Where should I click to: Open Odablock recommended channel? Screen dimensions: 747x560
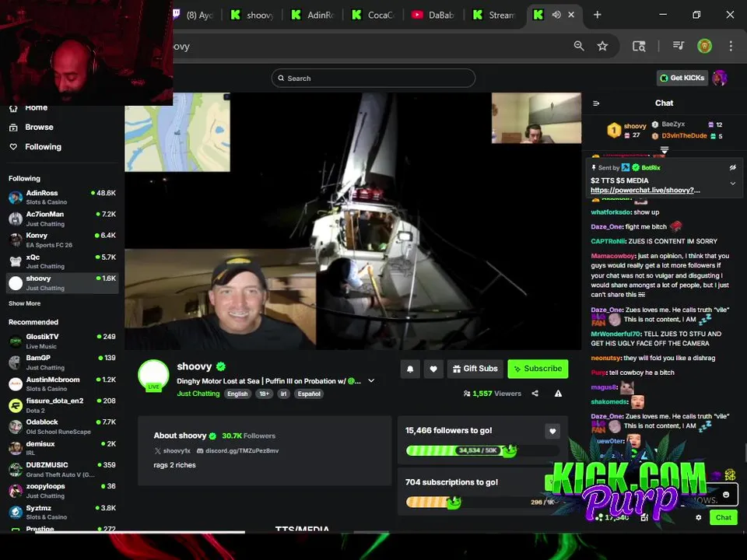62,426
